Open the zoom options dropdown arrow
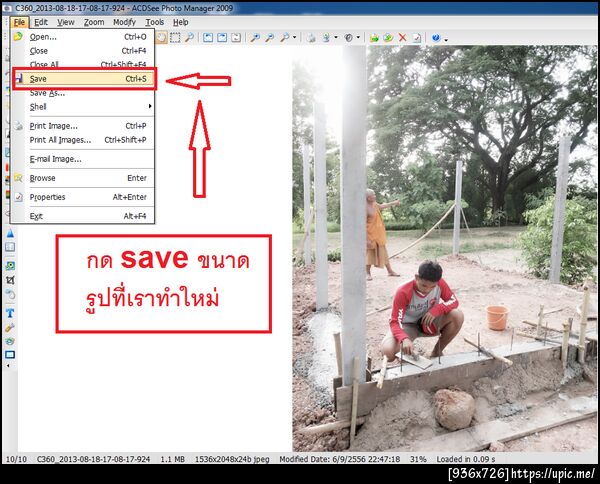Viewport: 600px width, 484px height. click(x=294, y=37)
